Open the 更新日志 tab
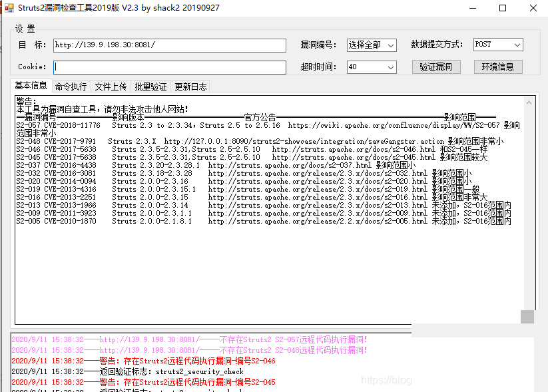This screenshot has height=392, width=548. (190, 87)
